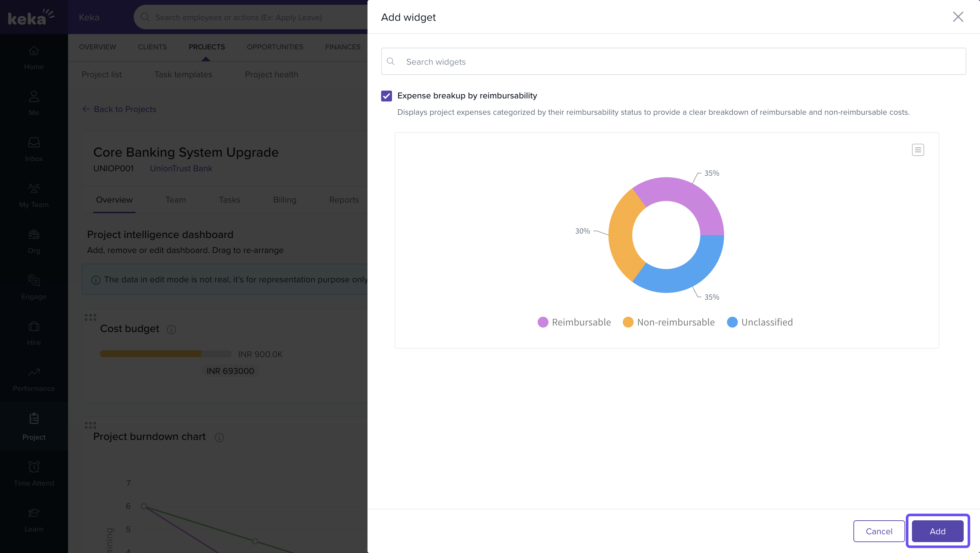Click Project burndown chart info icon
Image resolution: width=980 pixels, height=553 pixels.
(219, 437)
